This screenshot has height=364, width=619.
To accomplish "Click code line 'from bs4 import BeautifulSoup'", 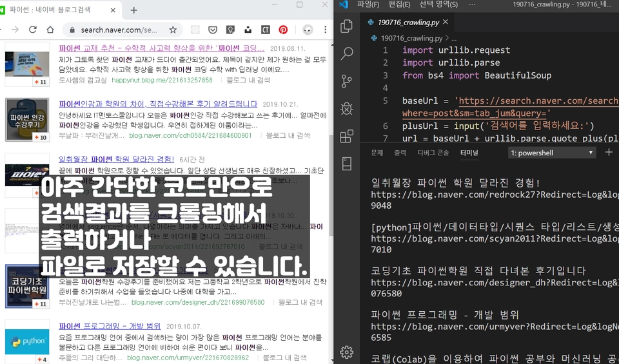I will [477, 75].
